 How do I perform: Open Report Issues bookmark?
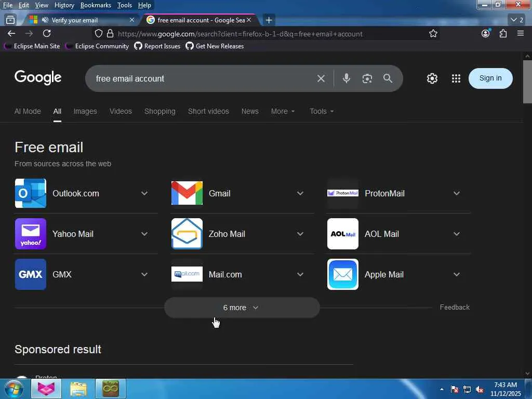coord(157,46)
